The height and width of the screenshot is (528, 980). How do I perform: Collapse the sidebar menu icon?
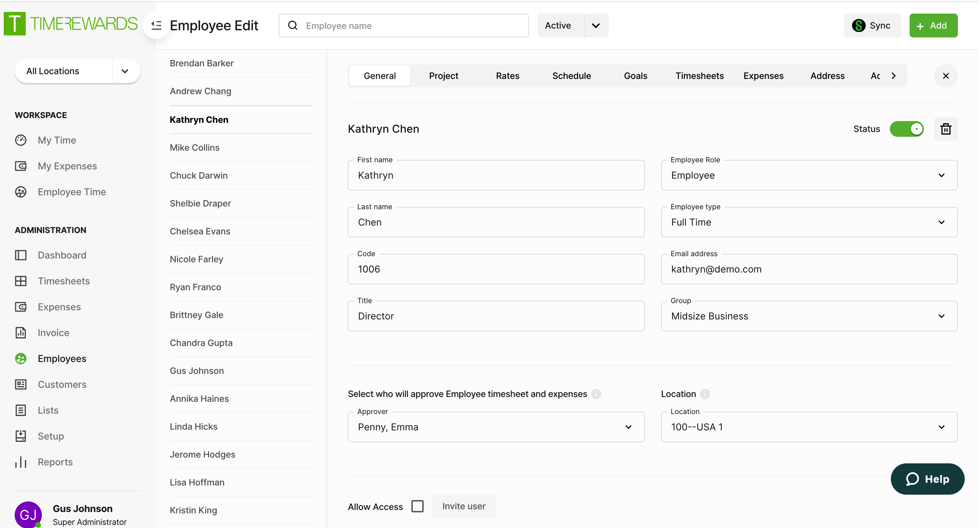[156, 26]
